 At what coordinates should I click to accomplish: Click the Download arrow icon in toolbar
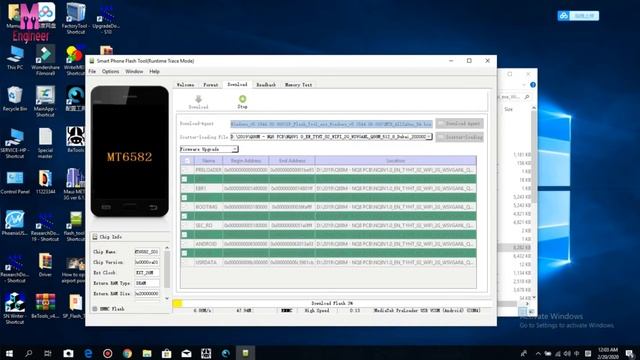[198, 99]
